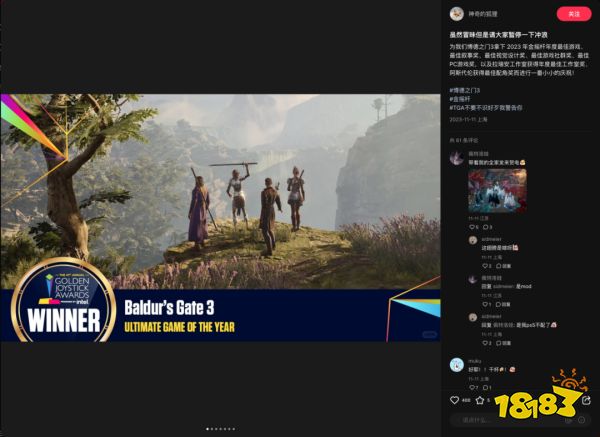600x437 pixels.
Task: Like the 这翅膀是啥呀 reply
Action: click(x=486, y=266)
